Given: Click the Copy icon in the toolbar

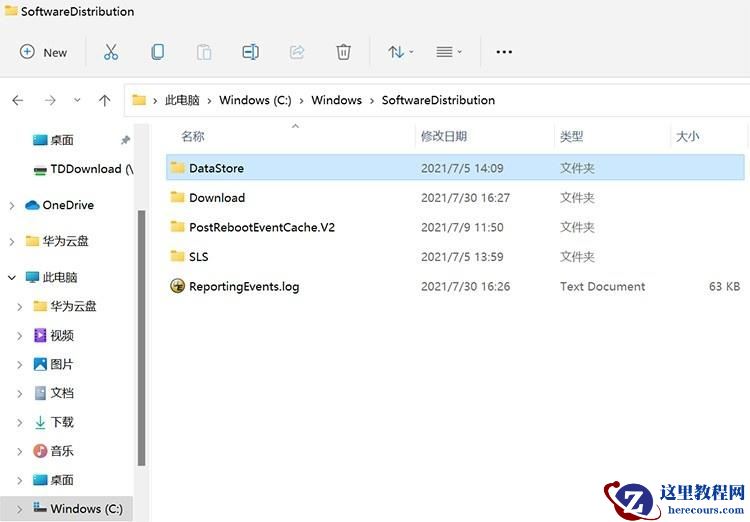Looking at the screenshot, I should pyautogui.click(x=157, y=52).
